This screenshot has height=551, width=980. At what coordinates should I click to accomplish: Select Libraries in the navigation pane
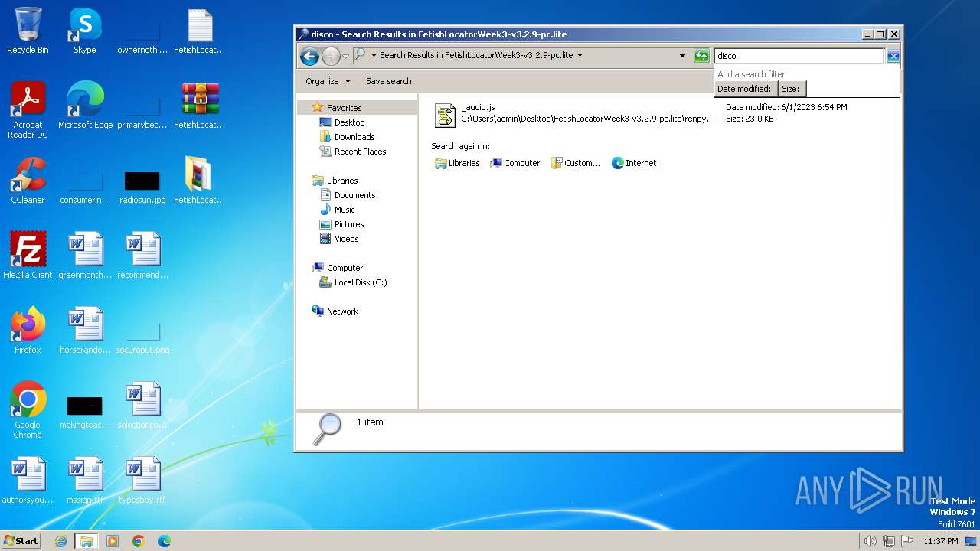tap(342, 181)
